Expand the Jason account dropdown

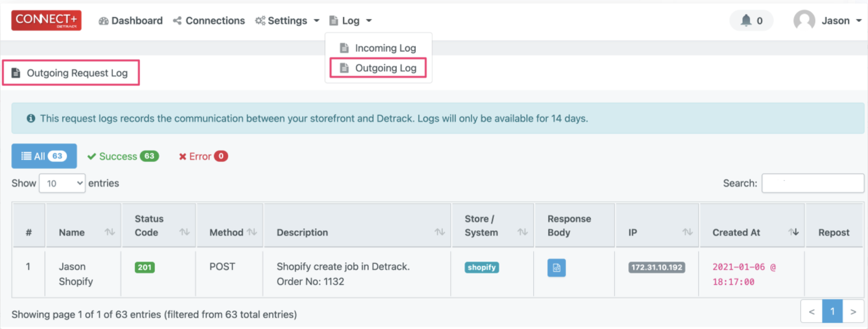(x=841, y=21)
